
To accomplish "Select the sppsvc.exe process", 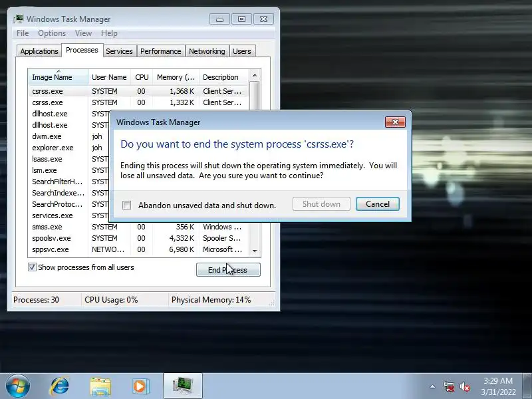I will (138, 249).
